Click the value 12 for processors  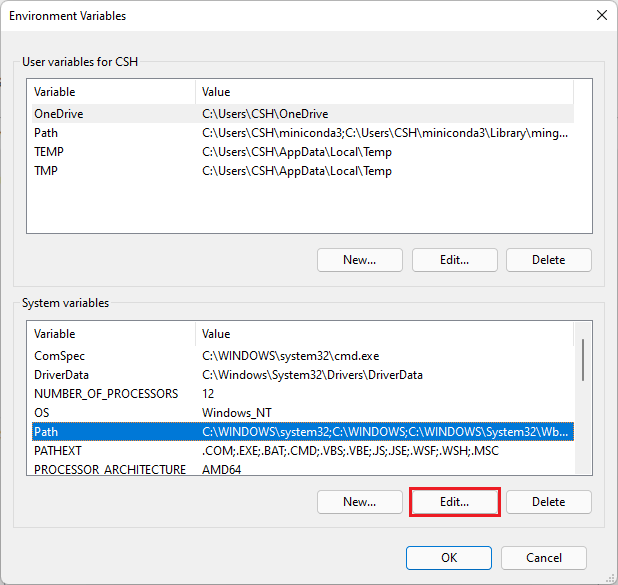pyautogui.click(x=208, y=394)
